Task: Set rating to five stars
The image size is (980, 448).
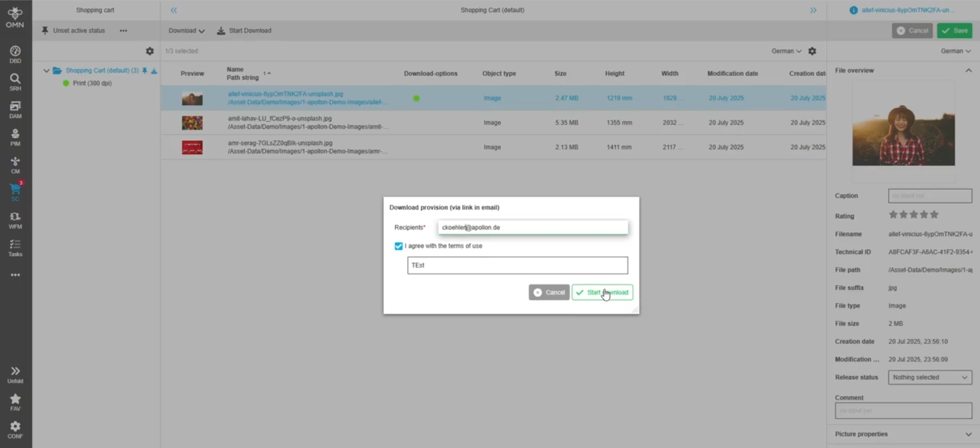Action: pyautogui.click(x=934, y=215)
